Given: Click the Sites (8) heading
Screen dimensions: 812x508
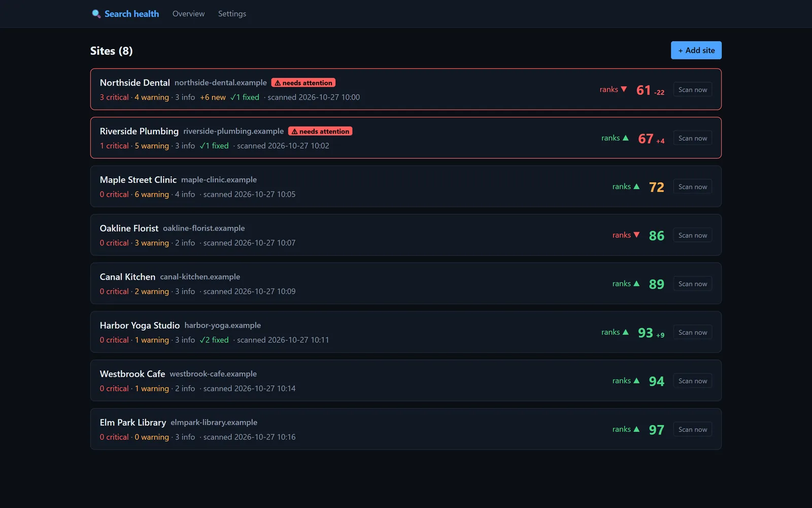Looking at the screenshot, I should 112,51.
